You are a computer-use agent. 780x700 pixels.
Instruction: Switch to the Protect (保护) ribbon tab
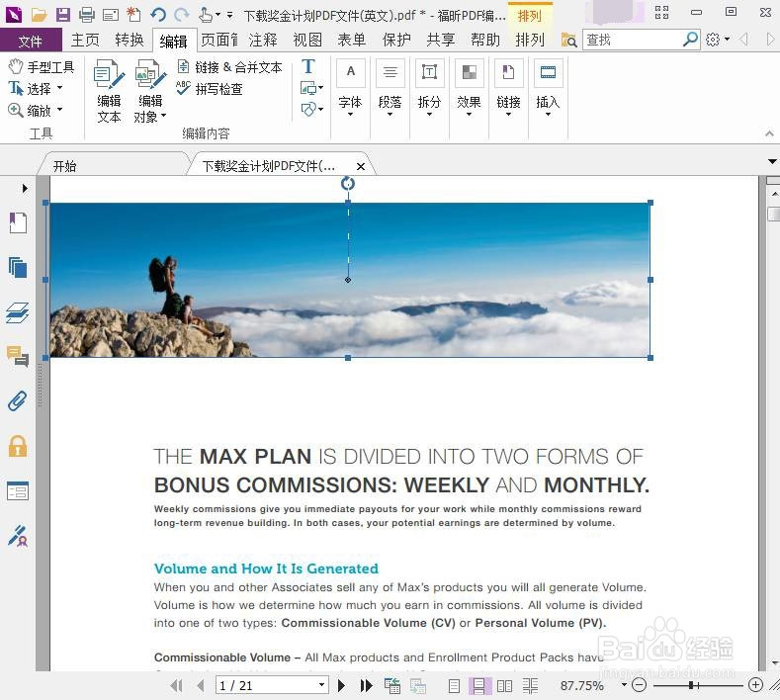pos(396,40)
